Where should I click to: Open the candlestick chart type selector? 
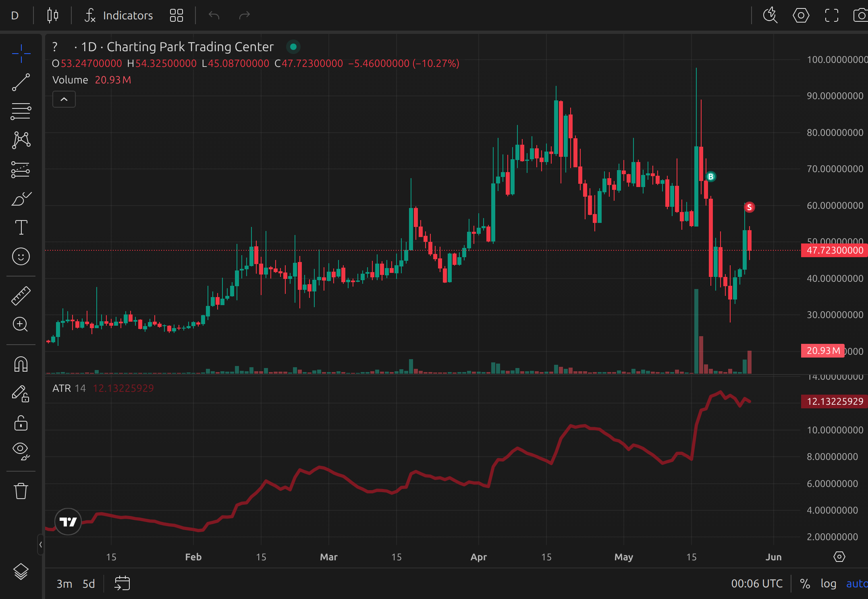(x=53, y=16)
